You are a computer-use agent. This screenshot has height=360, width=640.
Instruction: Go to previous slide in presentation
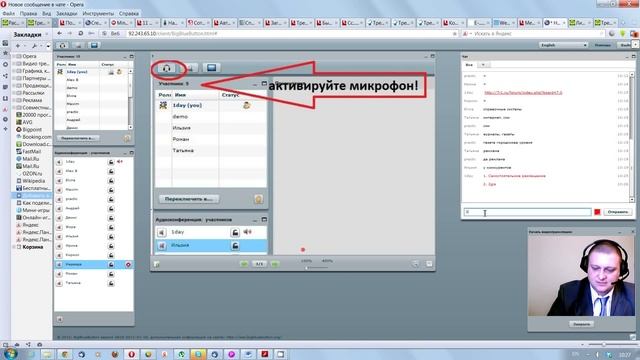click(244, 264)
